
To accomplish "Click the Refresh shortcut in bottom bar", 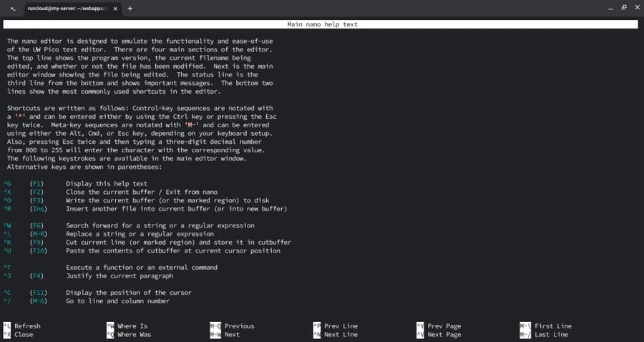I will pos(27,326).
